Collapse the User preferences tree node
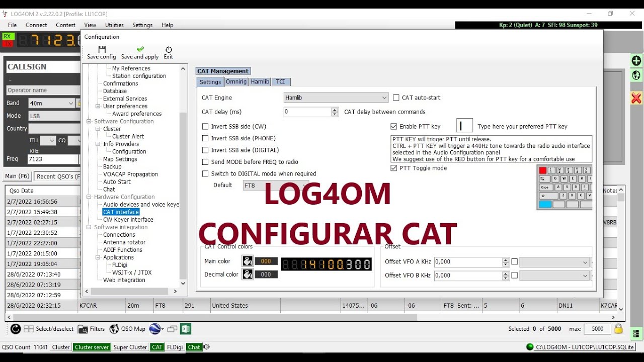644x362 pixels. point(98,106)
